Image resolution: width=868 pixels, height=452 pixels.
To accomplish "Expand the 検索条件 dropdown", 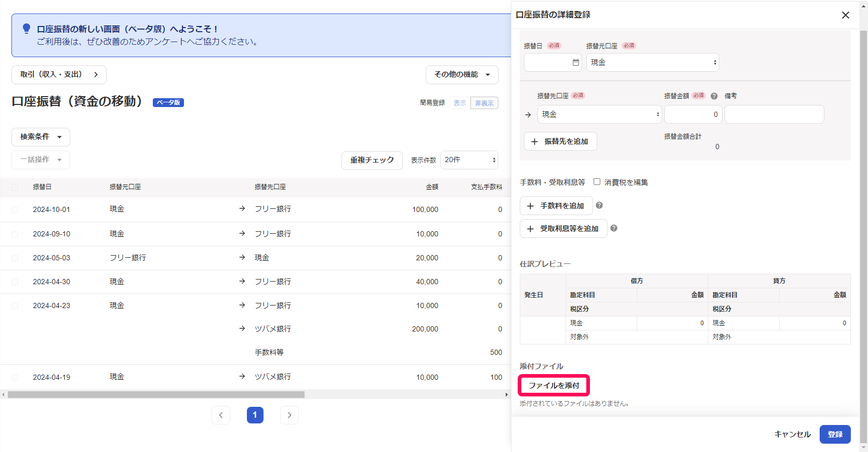I will 41,137.
